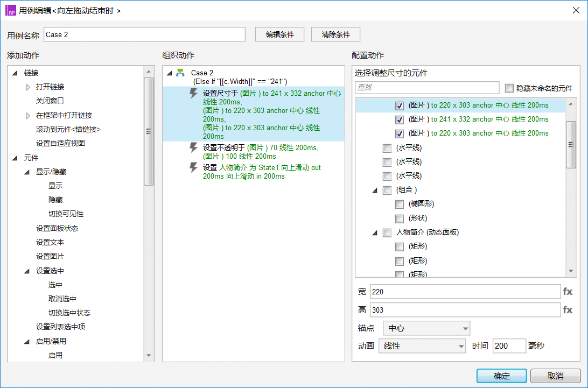Click the 宽 input field
Viewport: 588px width, 388px height.
pyautogui.click(x=465, y=292)
